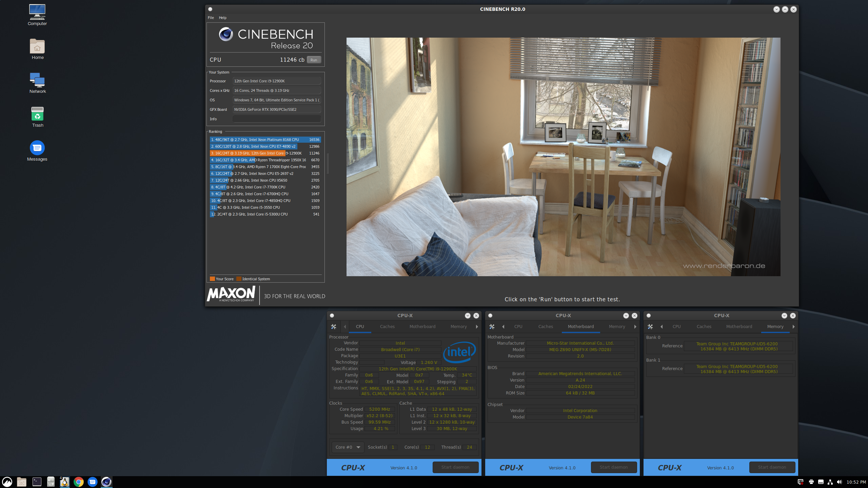Start daemon in CPU tab CPU-X window
The width and height of the screenshot is (868, 488).
point(455,467)
